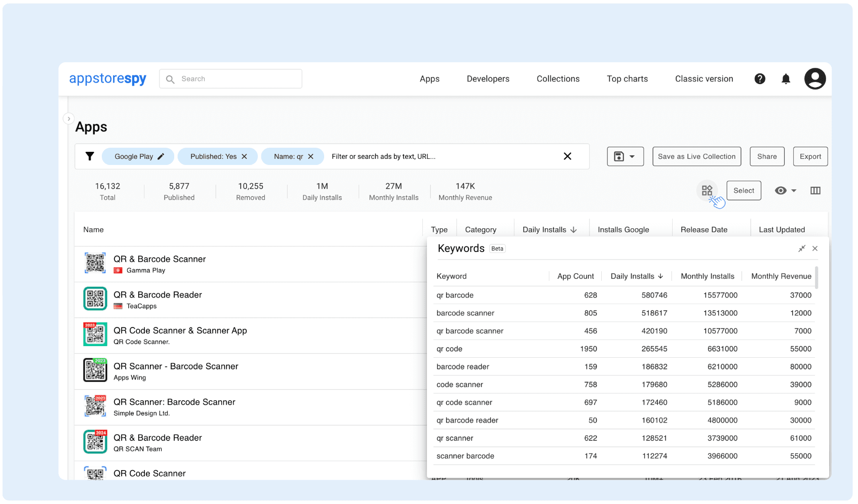Edit the Google Play filter pencil
Screen dimensions: 858x504
point(161,156)
